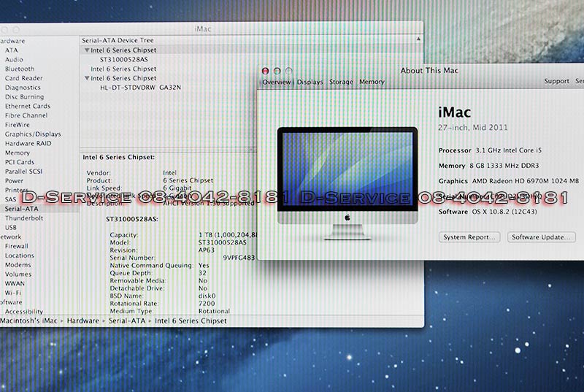The image size is (584, 392).
Task: Select Diagnostics in sidebar
Action: (x=23, y=87)
